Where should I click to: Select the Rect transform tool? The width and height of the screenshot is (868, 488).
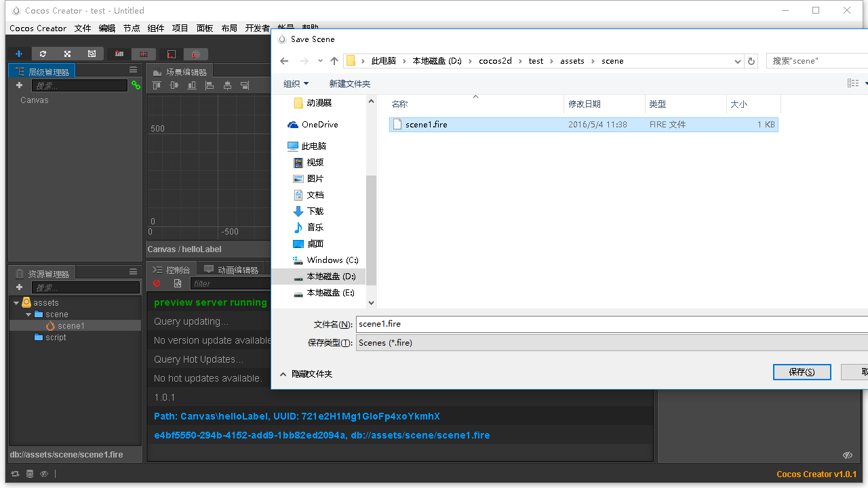coord(92,54)
